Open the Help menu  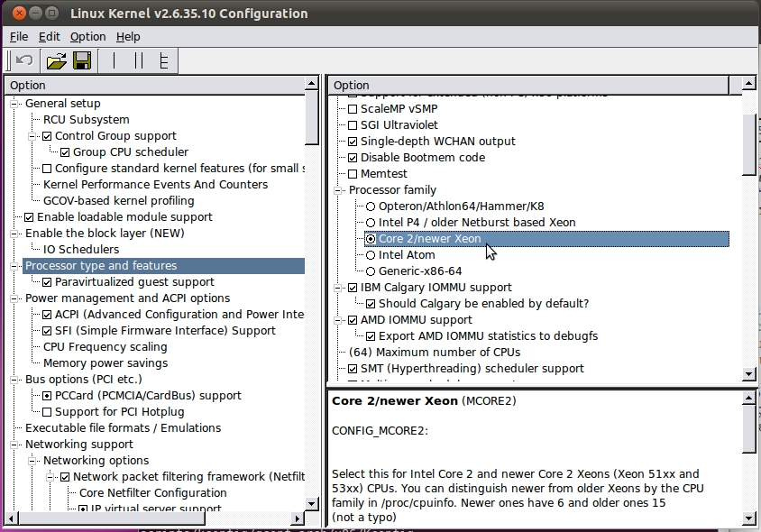pyautogui.click(x=128, y=36)
